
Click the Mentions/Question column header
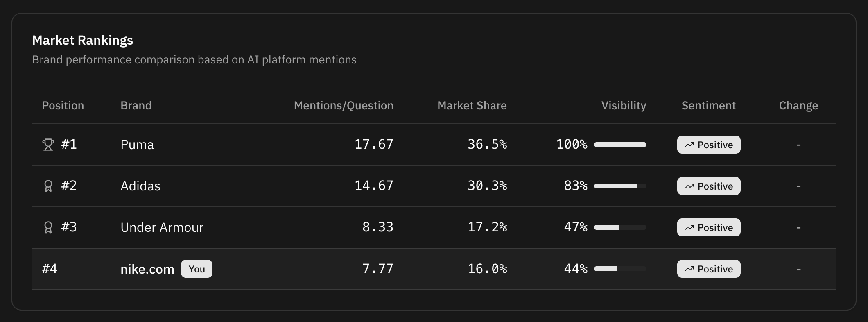[344, 106]
